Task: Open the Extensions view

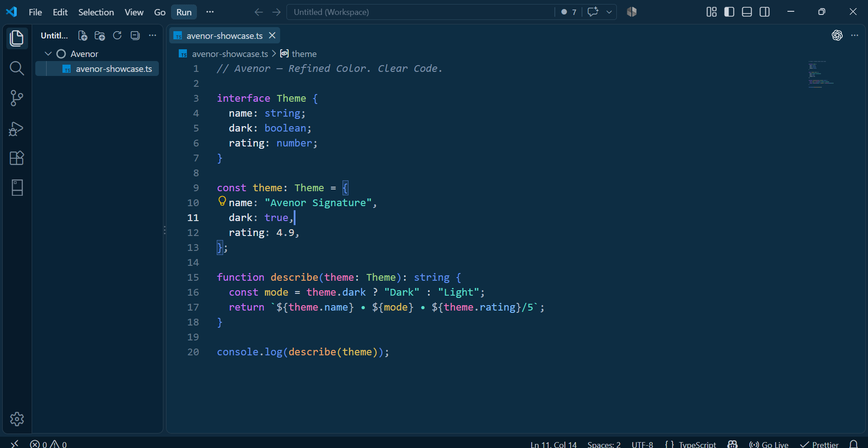Action: point(17,158)
